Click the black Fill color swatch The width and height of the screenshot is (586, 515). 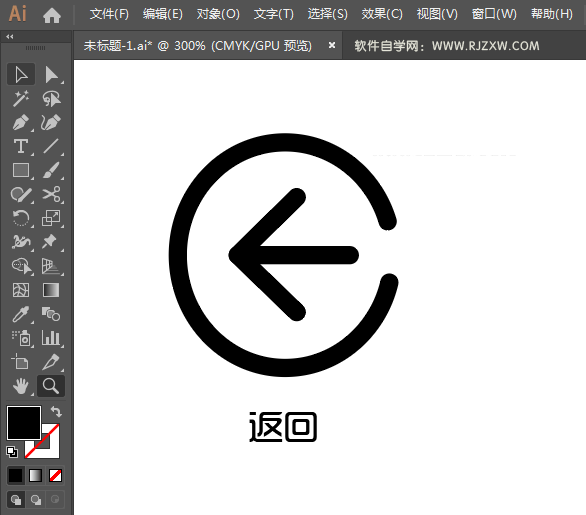(24, 423)
